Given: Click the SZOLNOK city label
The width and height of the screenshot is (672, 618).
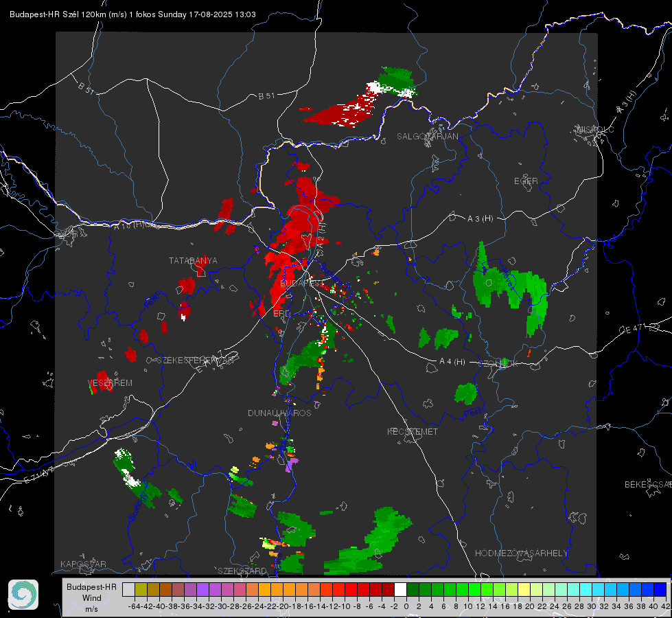Looking at the screenshot, I should pos(498,363).
